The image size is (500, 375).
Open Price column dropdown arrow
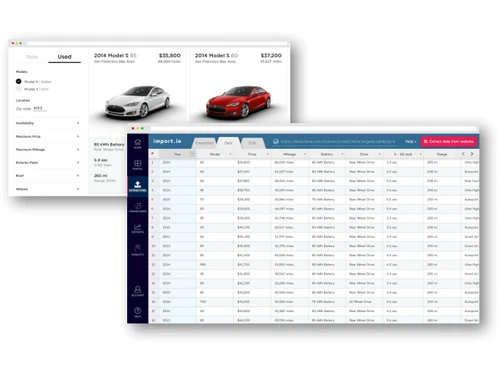268,154
